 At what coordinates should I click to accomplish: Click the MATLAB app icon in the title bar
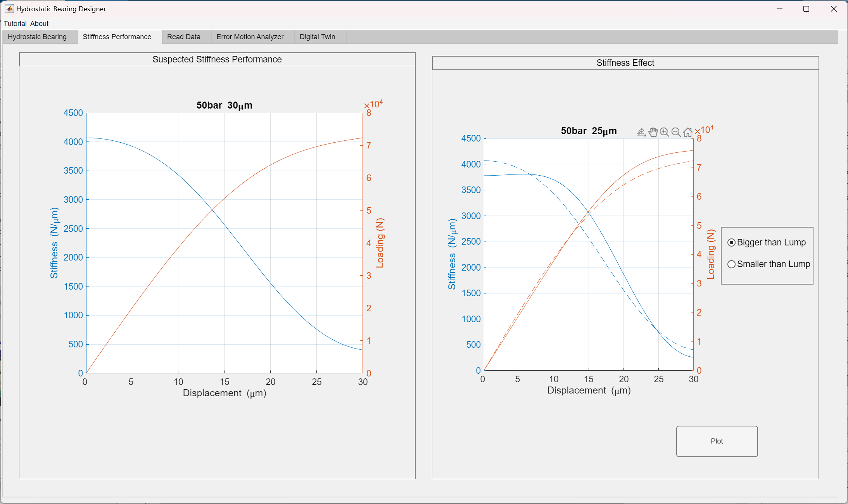tap(10, 9)
